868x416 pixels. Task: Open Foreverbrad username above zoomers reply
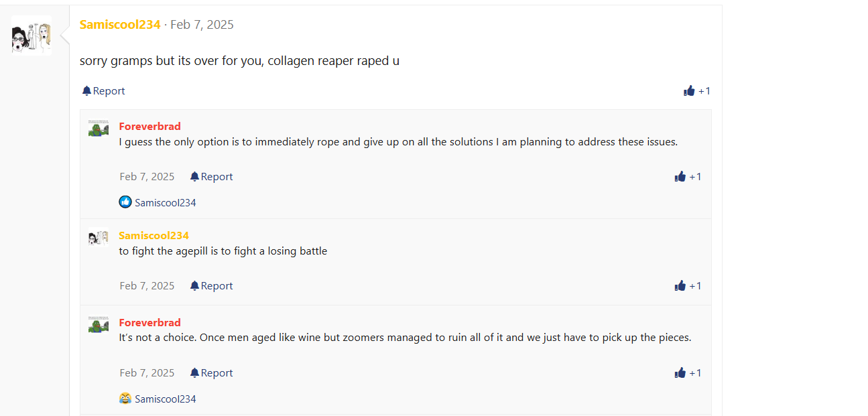149,323
